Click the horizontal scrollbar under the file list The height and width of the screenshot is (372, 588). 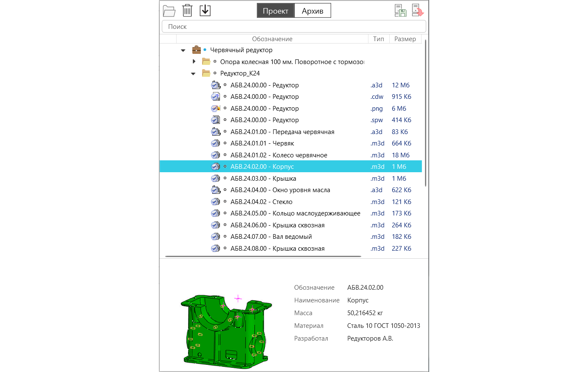pyautogui.click(x=263, y=256)
